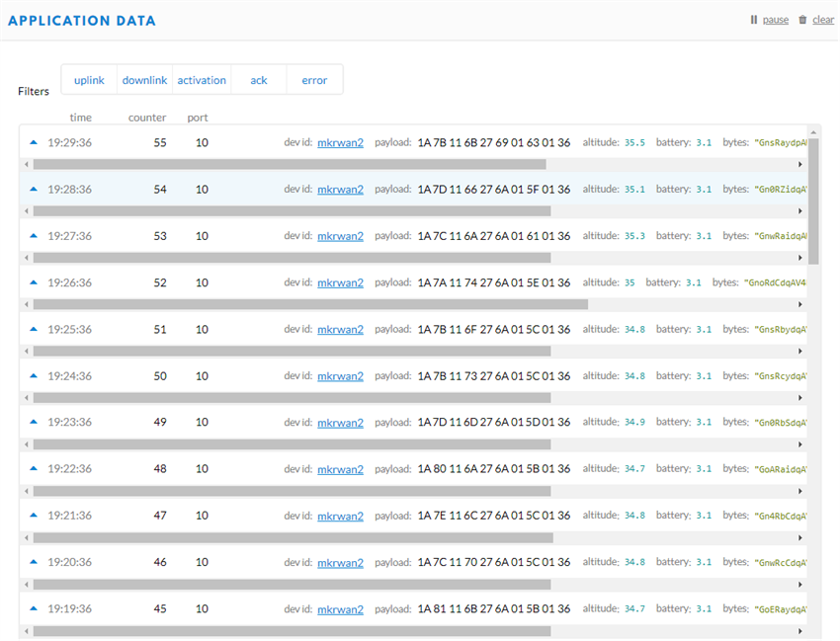Expand the 19:29:36 message row arrow
Viewport: 840px width, 641px height.
(x=33, y=142)
